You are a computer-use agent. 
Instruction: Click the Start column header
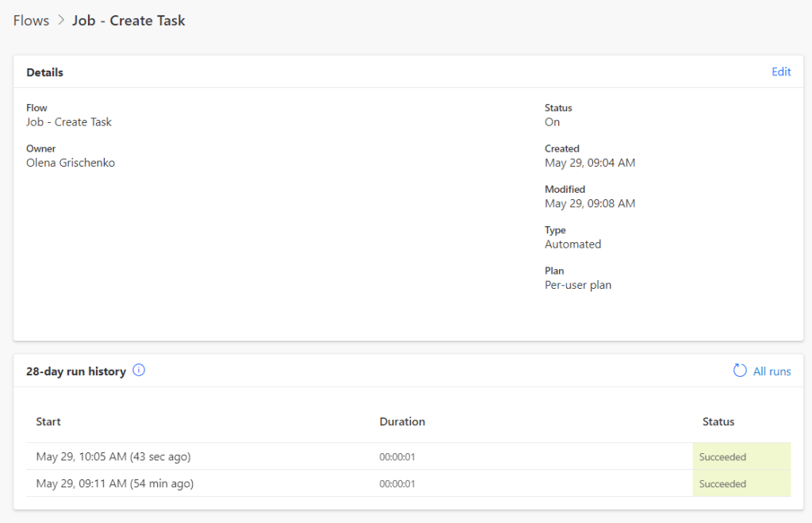click(48, 421)
